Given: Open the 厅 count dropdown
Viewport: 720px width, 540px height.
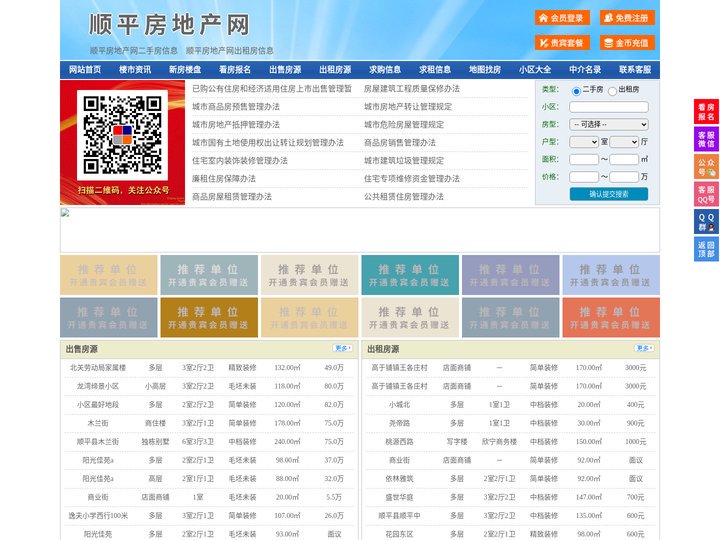Looking at the screenshot, I should [624, 142].
